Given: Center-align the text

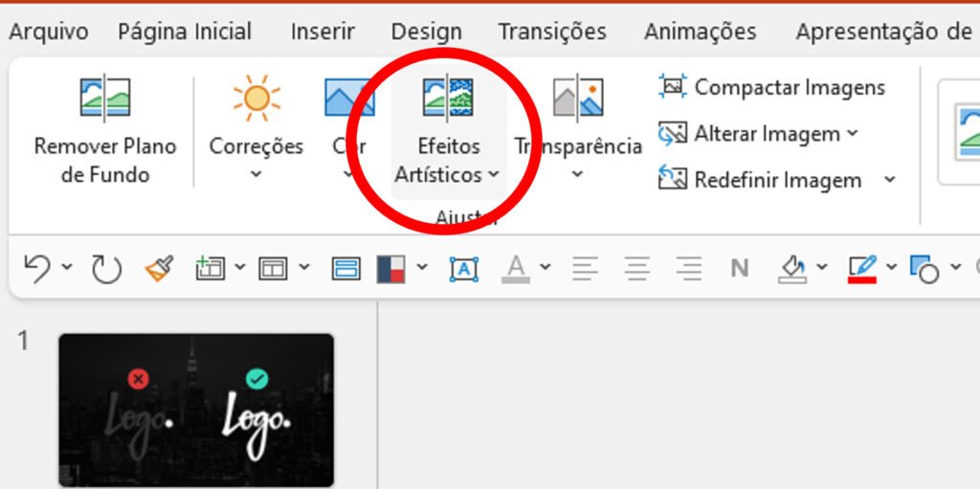Looking at the screenshot, I should point(637,269).
